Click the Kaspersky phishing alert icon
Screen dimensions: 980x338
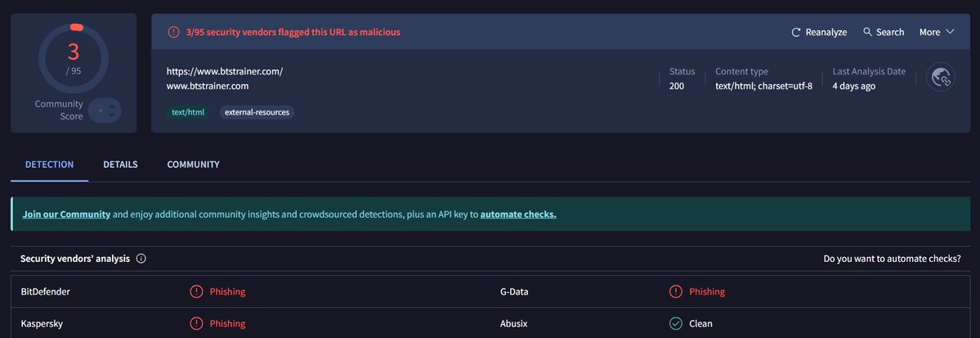click(196, 323)
